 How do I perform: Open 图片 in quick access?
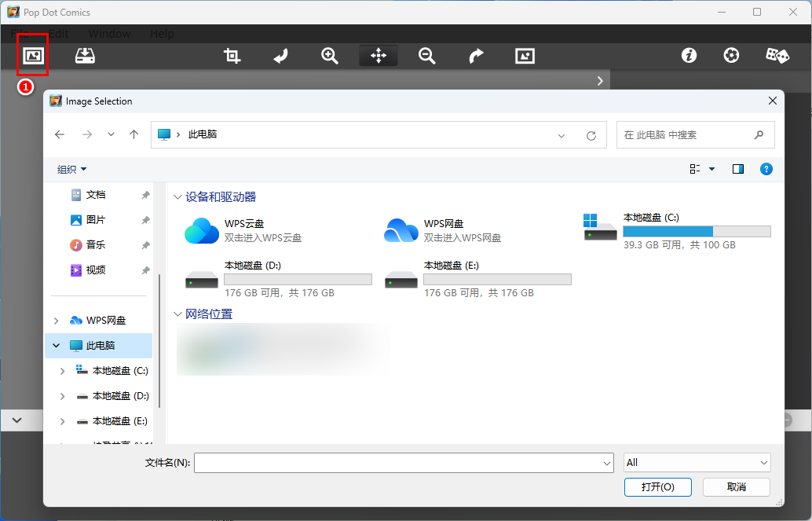(96, 220)
